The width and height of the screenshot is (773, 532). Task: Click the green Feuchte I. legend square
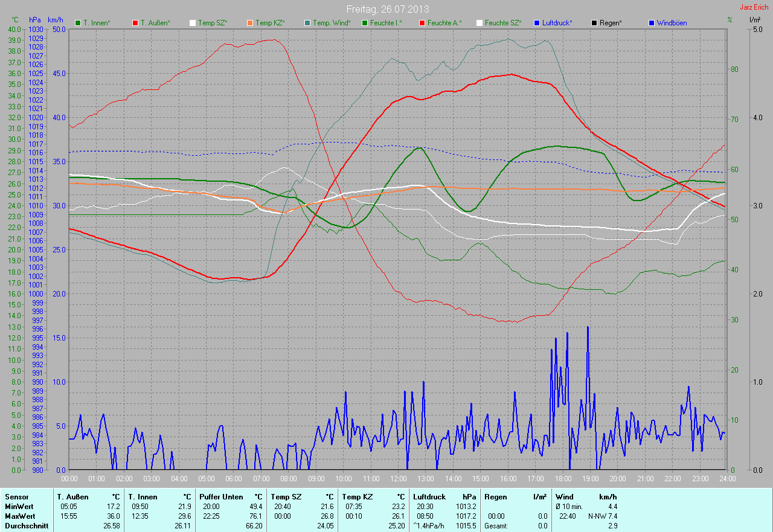click(x=365, y=23)
